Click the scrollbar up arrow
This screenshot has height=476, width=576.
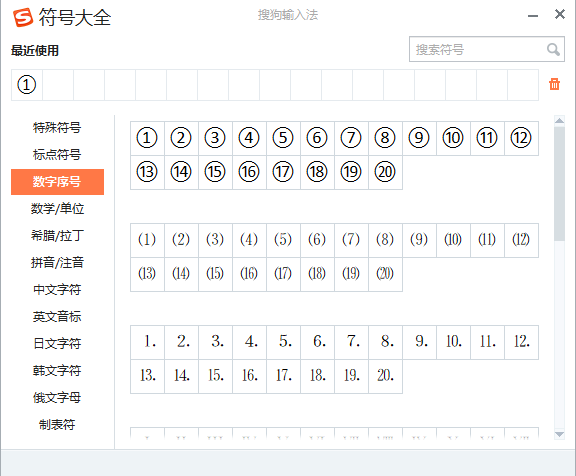click(559, 120)
